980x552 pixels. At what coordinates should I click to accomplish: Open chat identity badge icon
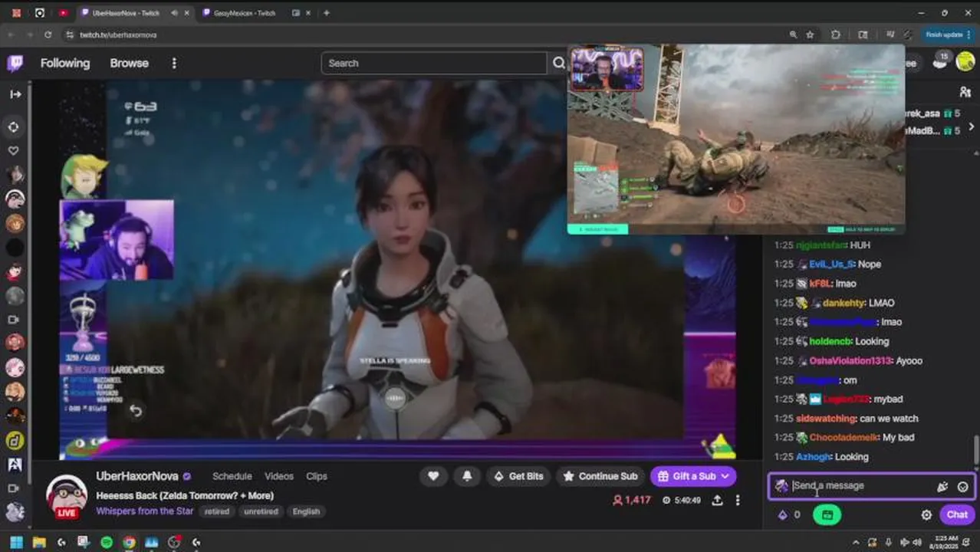(x=781, y=486)
